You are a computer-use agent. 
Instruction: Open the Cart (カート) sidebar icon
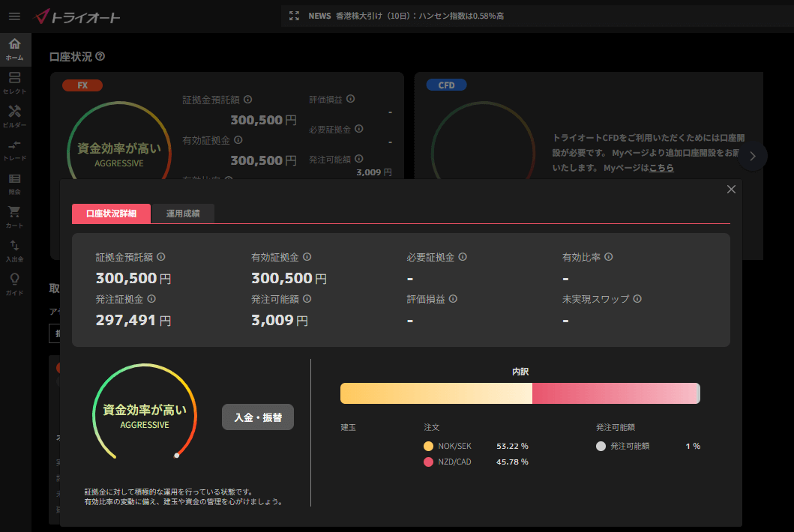tap(14, 217)
